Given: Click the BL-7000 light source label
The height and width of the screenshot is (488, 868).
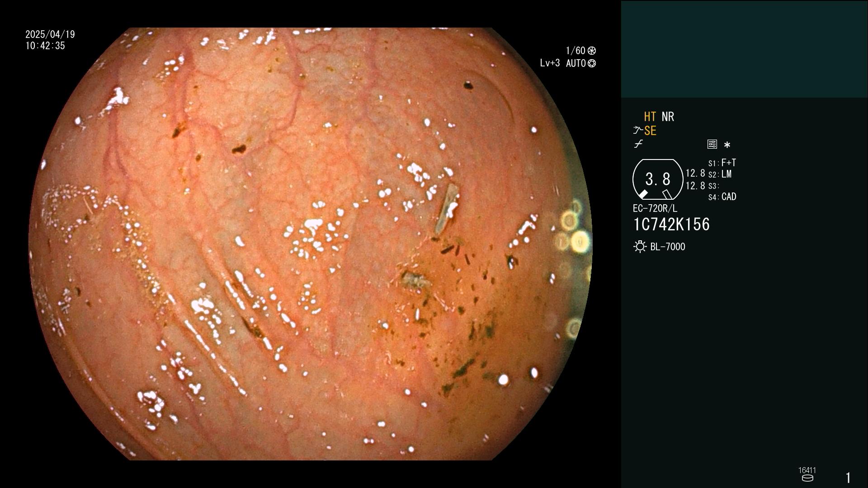Looking at the screenshot, I should click(x=668, y=247).
